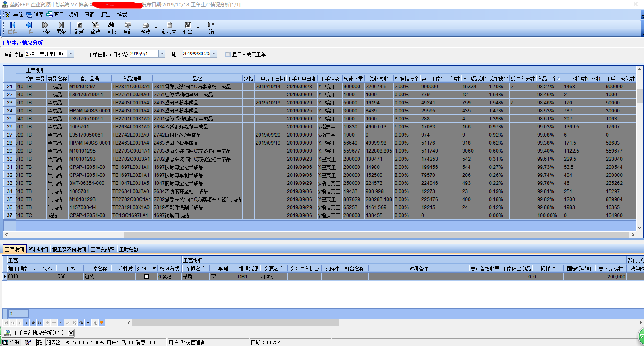644x346 pixels.
Task: Click the up-triangle edit button in bottom navigator
Action: [x=60, y=323]
